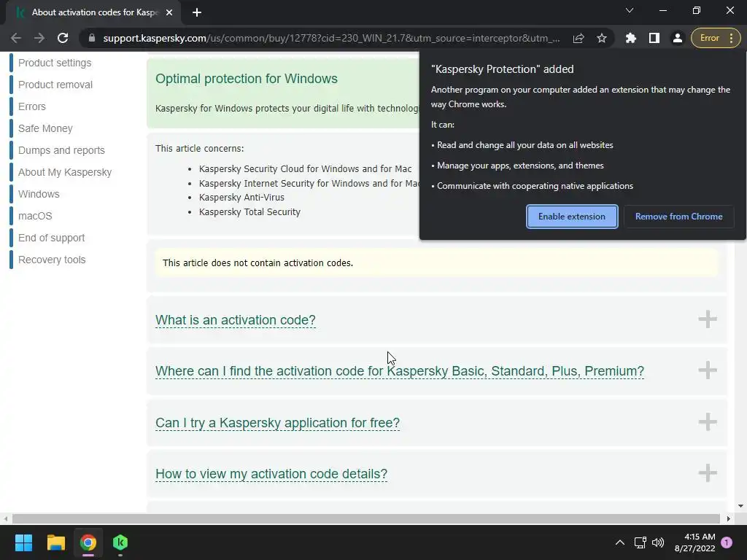The width and height of the screenshot is (747, 560).
Task: Expand Can I try a Kaspersky application free
Action: (277, 423)
